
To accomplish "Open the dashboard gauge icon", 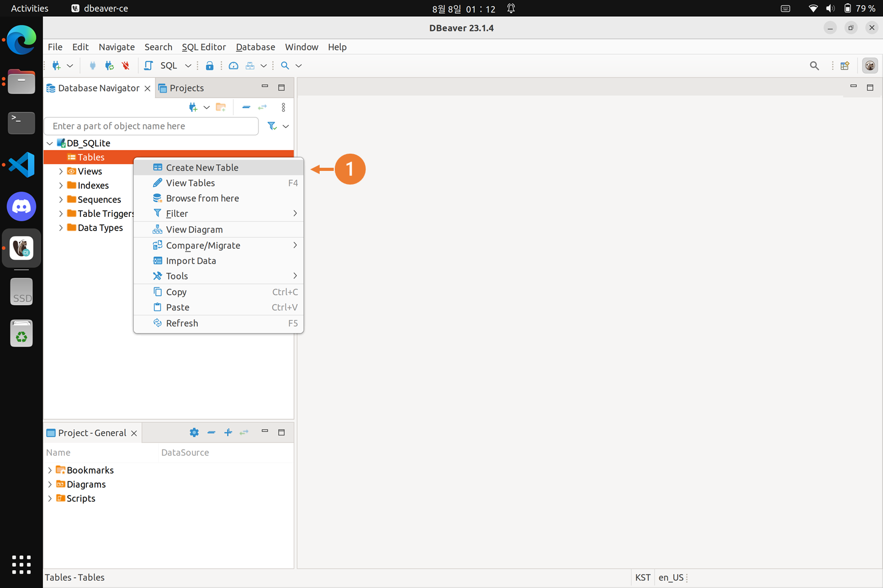I will 234,66.
